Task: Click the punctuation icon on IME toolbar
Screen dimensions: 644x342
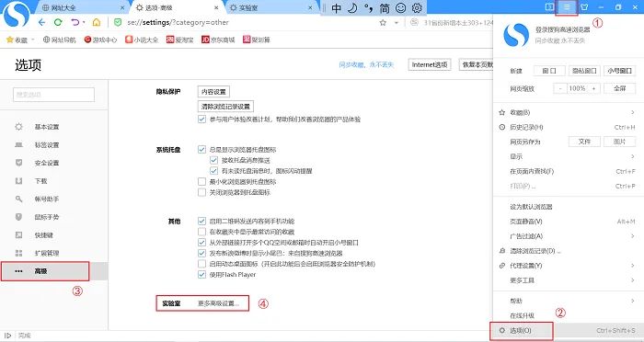Action: 368,7
